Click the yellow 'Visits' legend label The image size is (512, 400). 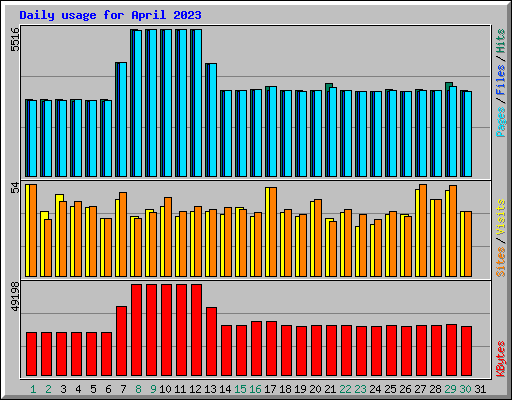click(501, 218)
